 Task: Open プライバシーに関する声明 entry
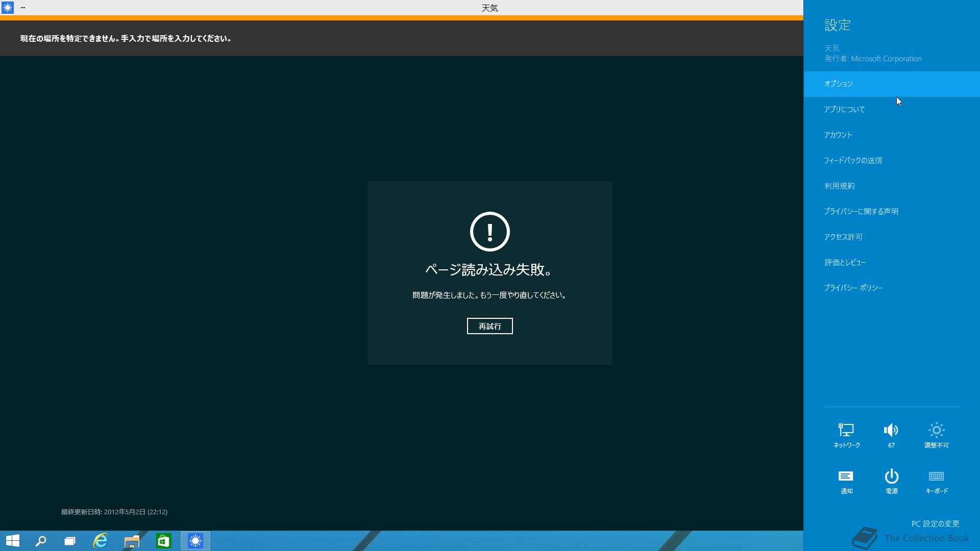[892, 211]
